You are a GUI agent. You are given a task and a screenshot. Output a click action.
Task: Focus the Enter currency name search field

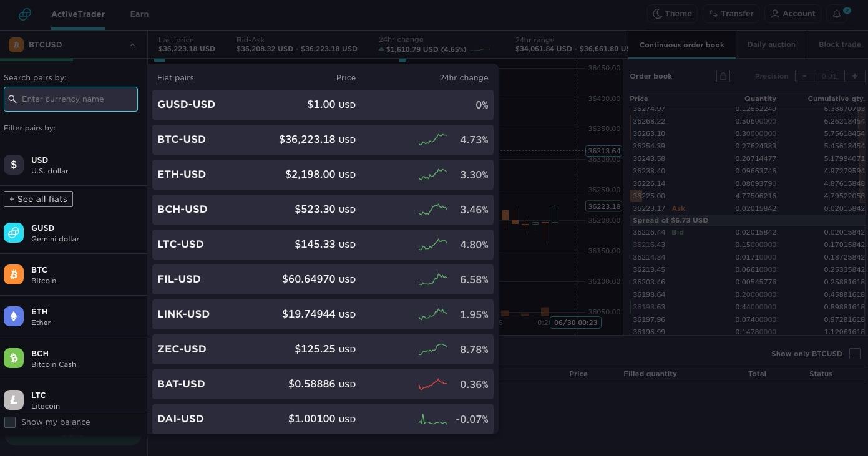point(71,99)
